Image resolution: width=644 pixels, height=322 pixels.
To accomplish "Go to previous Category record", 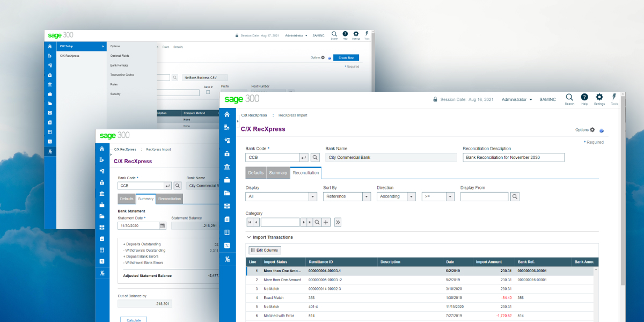I will tap(257, 222).
